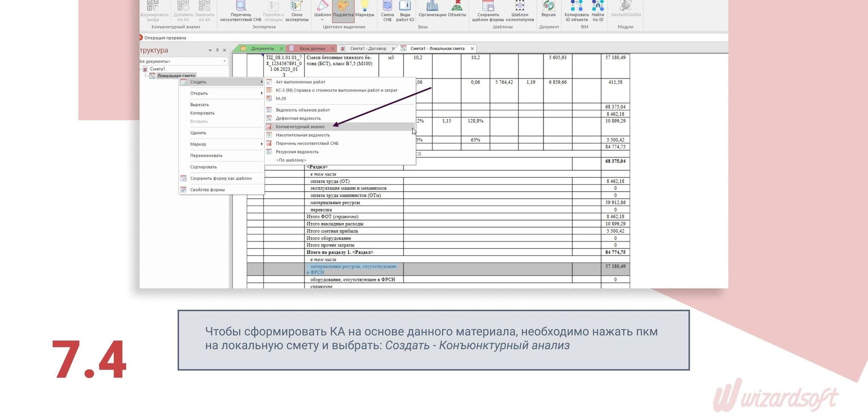Viewport: 868px width, 417px height.
Task: Choose Копировать in context menu
Action: coord(202,113)
